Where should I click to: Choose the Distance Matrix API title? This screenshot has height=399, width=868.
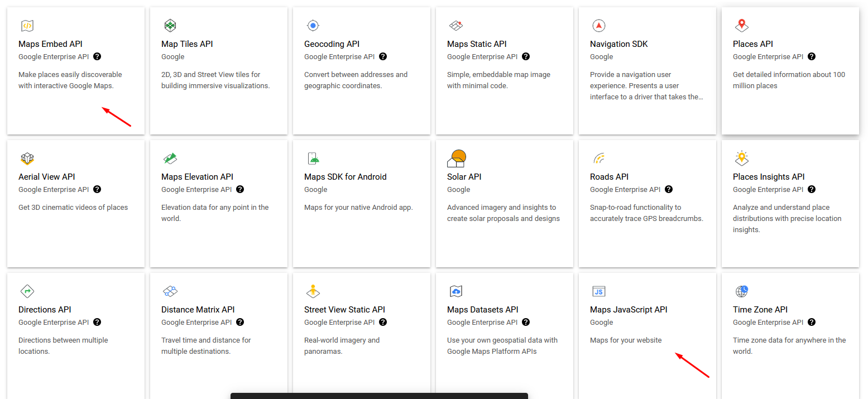coord(198,310)
